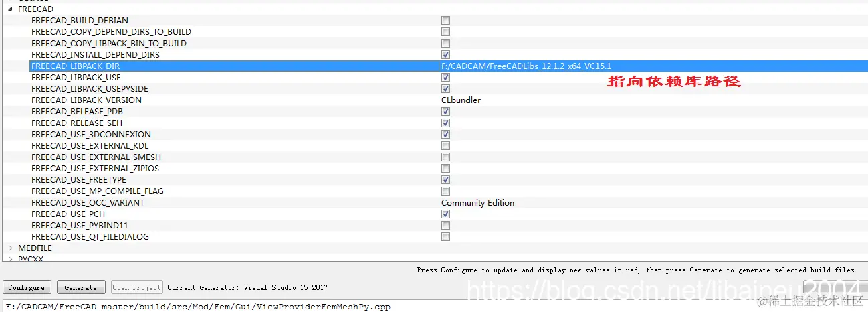The height and width of the screenshot is (312, 868).
Task: Select the FREECAD_USE_MP_COMPILE_FLAG row name
Action: 98,191
